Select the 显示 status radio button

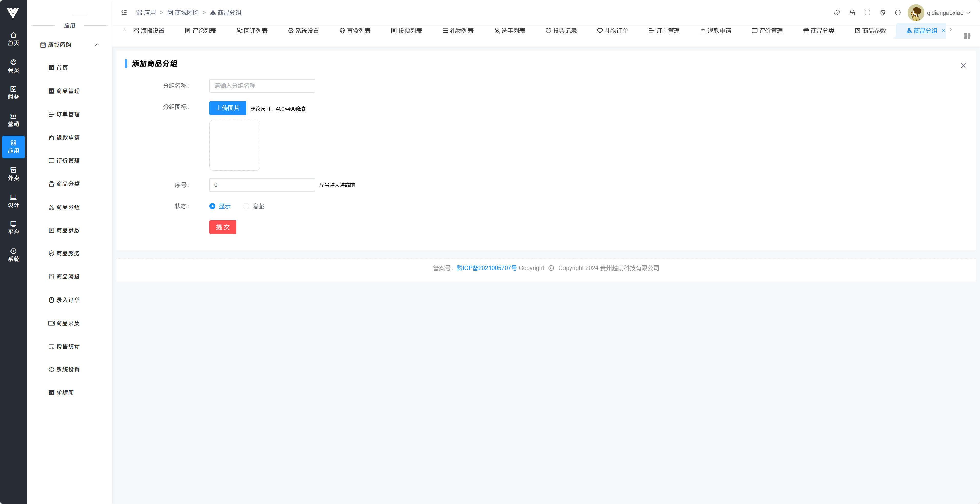click(212, 206)
